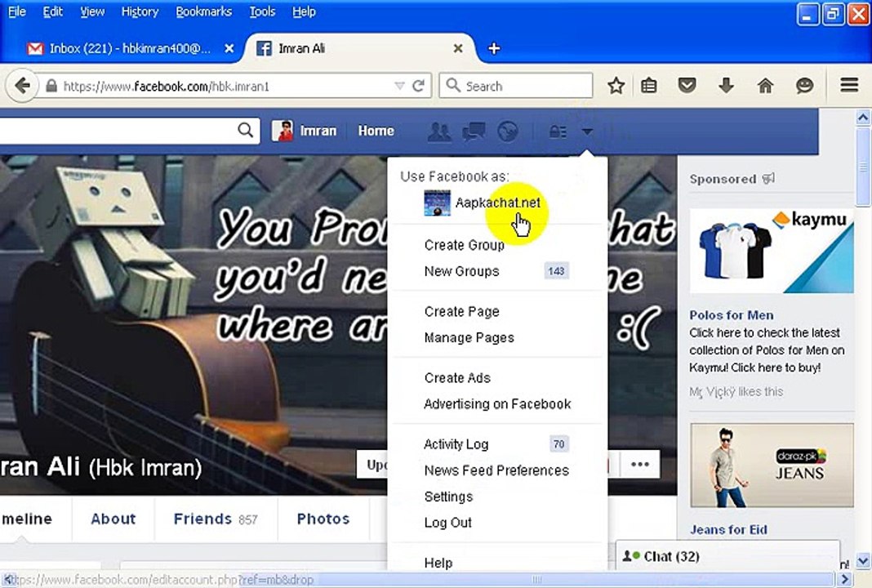
Task: Open the Bookmarks menu
Action: coord(203,11)
